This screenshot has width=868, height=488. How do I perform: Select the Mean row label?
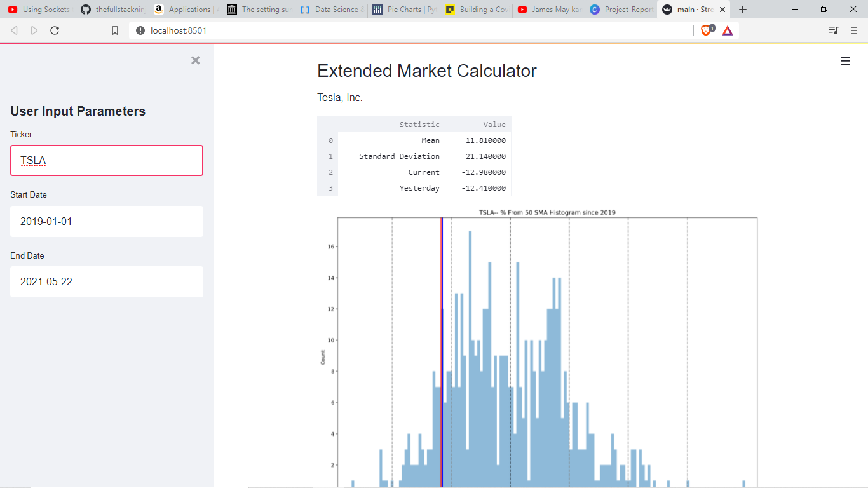[x=430, y=140]
